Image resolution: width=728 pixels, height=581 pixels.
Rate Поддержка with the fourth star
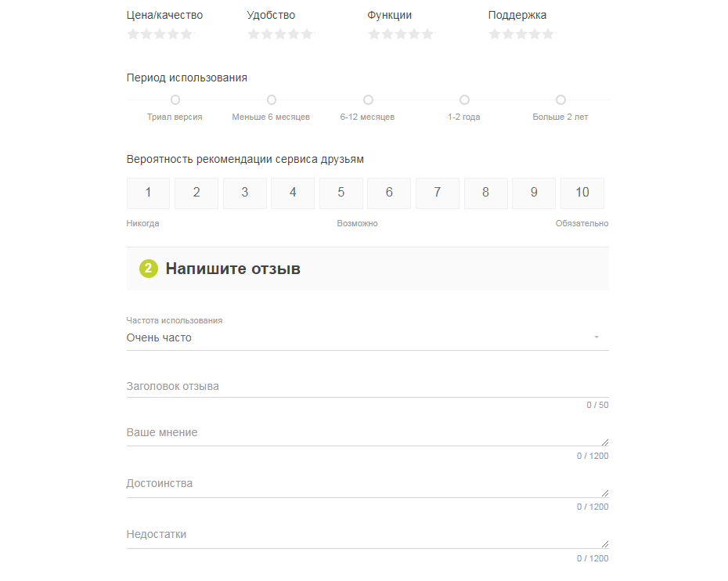pyautogui.click(x=535, y=34)
